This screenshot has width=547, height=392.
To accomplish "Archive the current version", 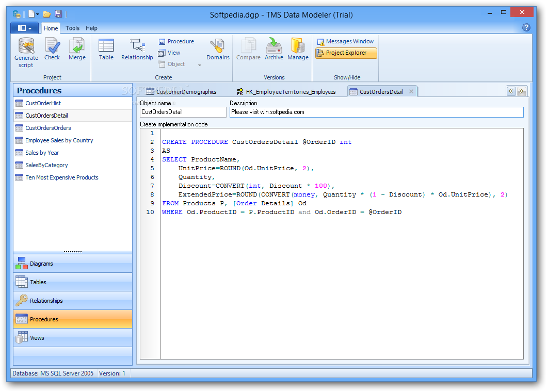I will point(274,49).
